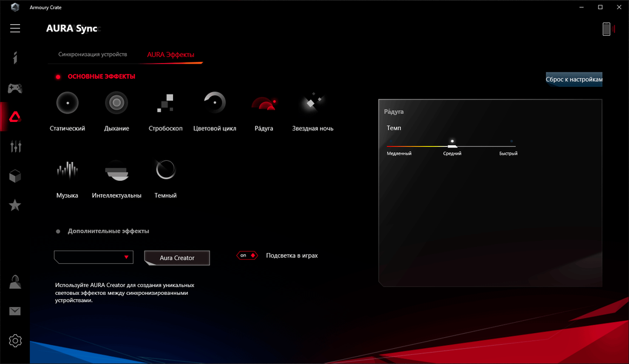
Task: Open the star featured sidebar icon
Action: tap(15, 205)
